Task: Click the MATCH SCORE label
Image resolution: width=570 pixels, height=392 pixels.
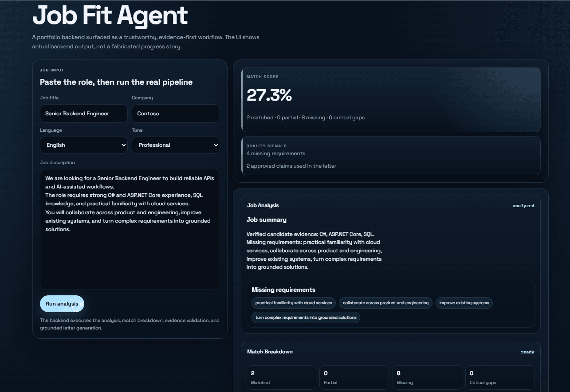Action: 263,77
